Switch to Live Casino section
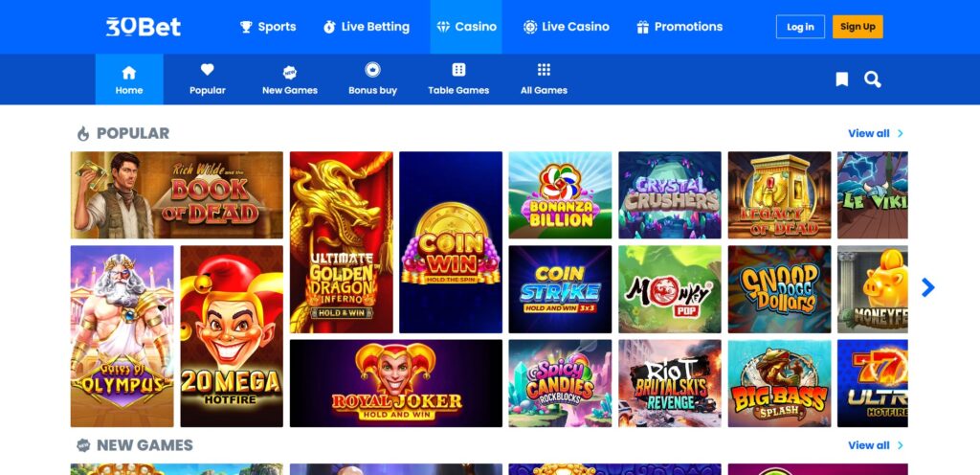 click(567, 27)
